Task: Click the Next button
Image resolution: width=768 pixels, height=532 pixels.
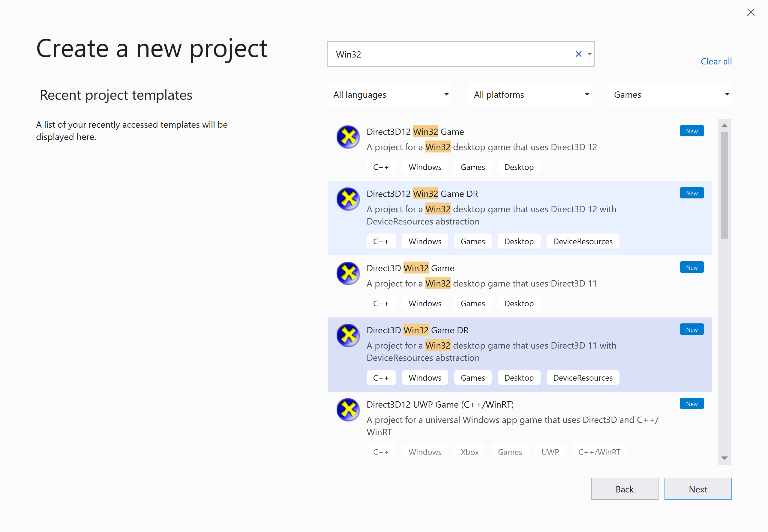Action: point(698,489)
